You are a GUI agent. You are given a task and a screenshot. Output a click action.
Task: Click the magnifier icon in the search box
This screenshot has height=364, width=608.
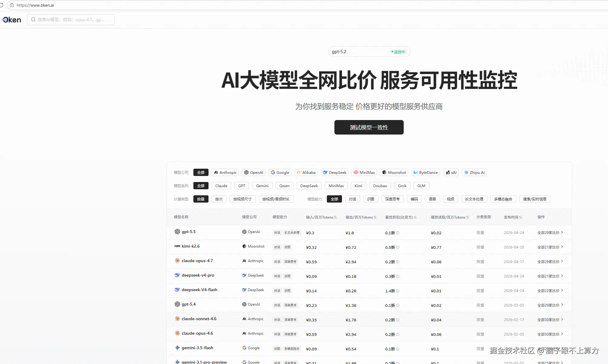tap(33, 20)
